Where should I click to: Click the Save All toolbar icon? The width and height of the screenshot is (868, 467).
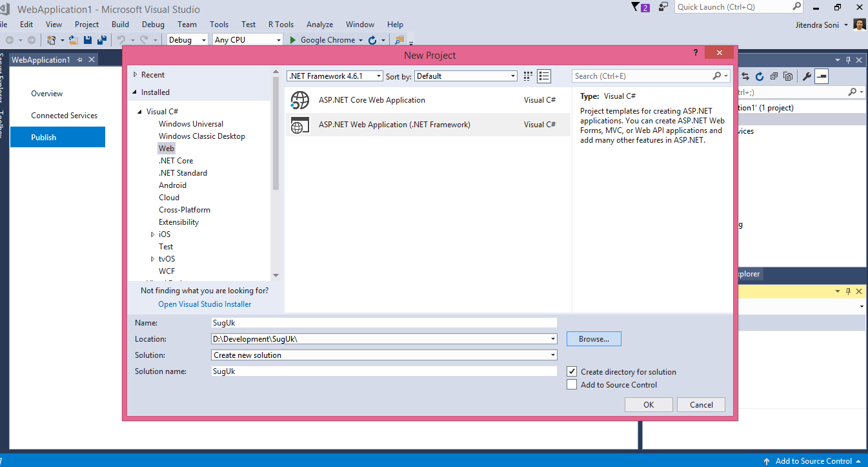click(x=101, y=40)
